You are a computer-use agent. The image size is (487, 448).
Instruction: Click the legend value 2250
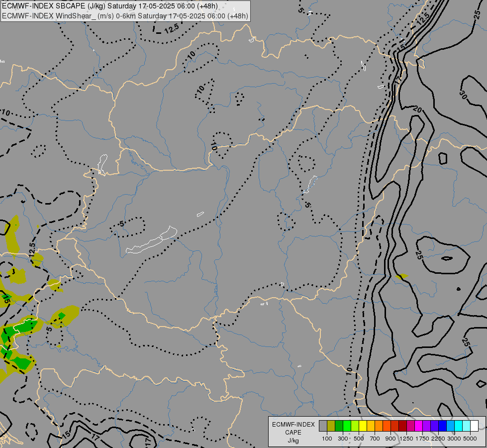coord(438,439)
